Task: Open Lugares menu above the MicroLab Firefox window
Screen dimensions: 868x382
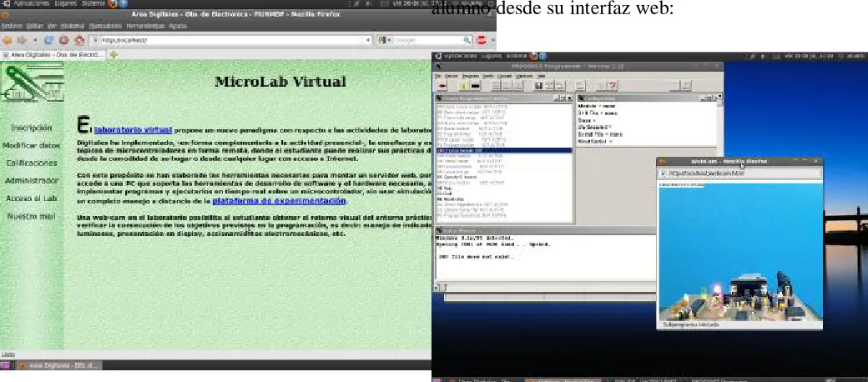Action: tap(67, 3)
